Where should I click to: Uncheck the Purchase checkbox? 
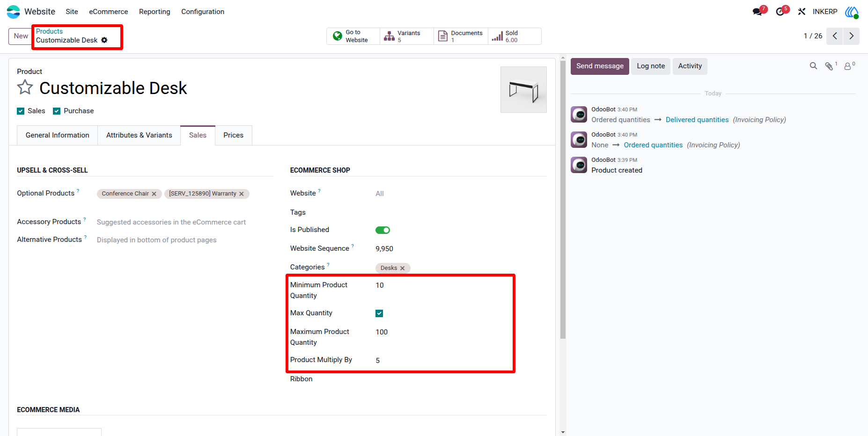[x=57, y=111]
